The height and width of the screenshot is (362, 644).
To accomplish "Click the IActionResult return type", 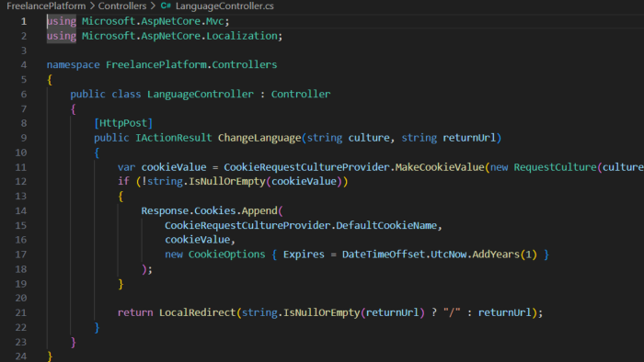I will 174,138.
